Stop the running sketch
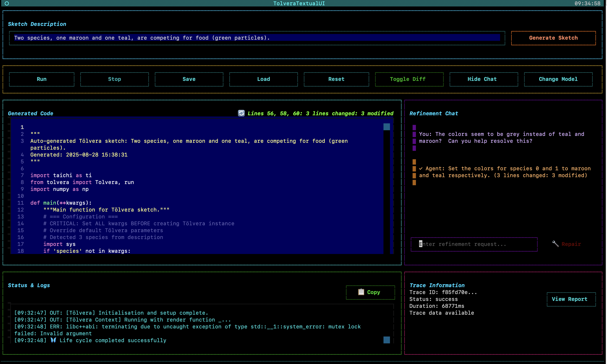The width and height of the screenshot is (607, 364). pyautogui.click(x=114, y=79)
